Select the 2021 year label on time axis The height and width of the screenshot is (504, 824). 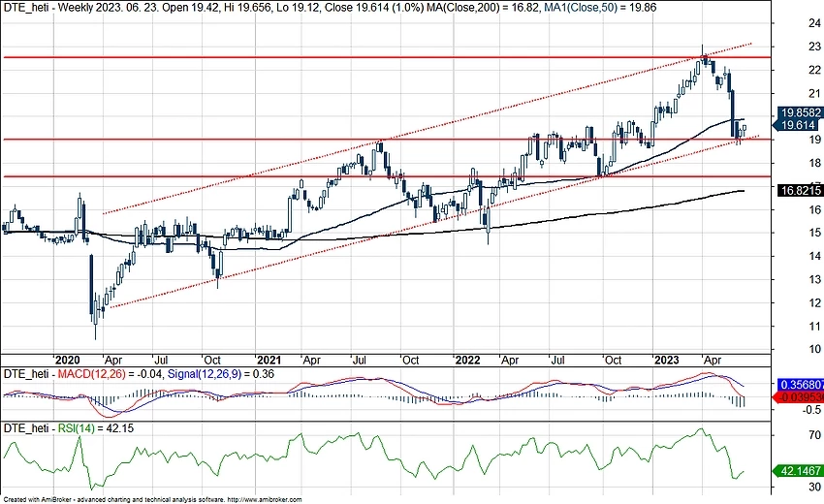268,360
